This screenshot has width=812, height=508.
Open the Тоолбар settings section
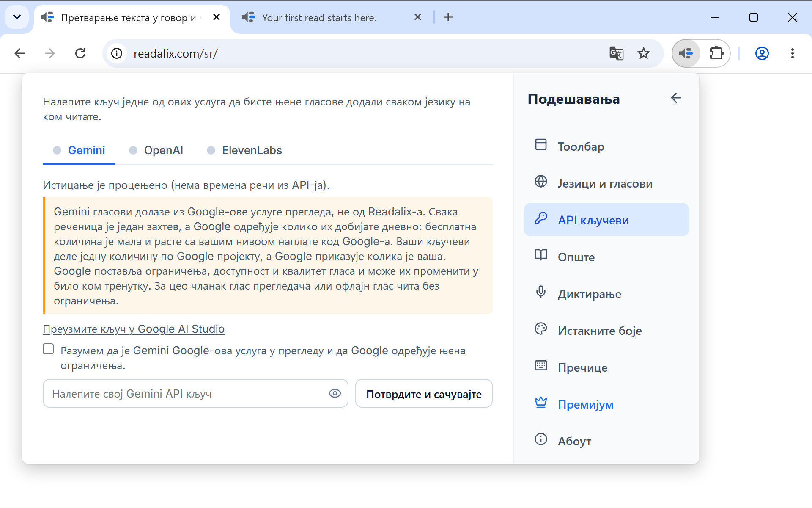pos(606,146)
